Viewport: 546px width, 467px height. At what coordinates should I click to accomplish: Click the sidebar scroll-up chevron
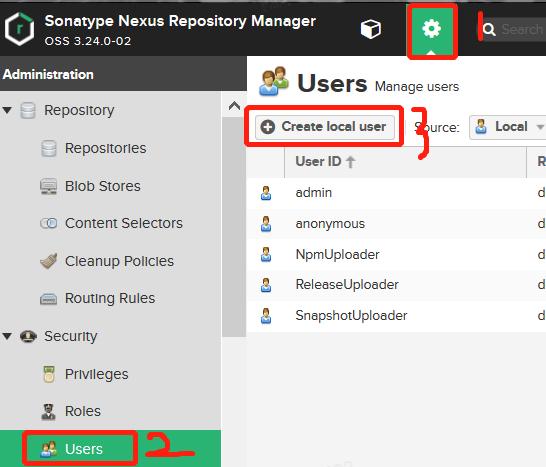[234, 106]
